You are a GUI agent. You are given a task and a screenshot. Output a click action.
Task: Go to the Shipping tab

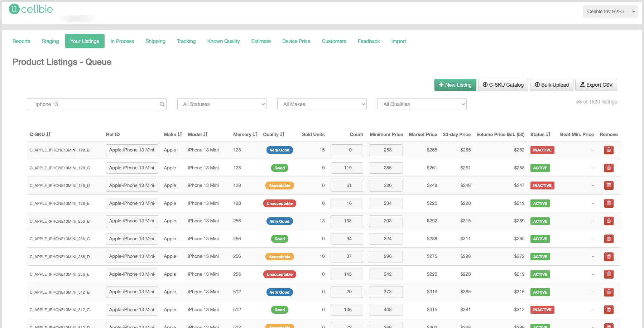pos(155,41)
